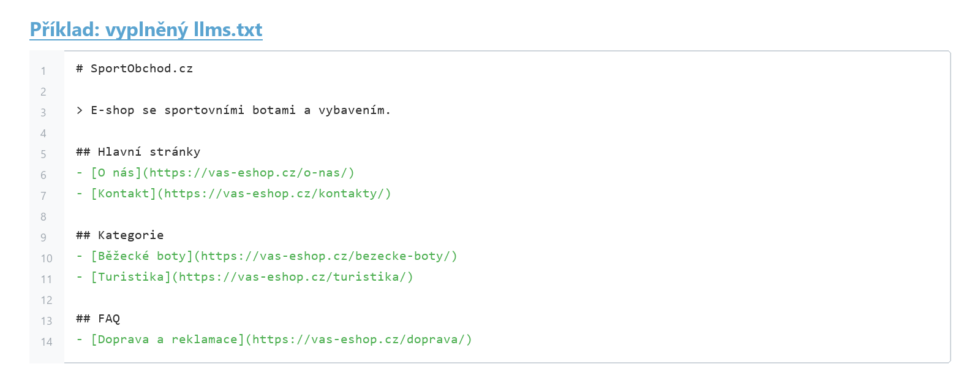The height and width of the screenshot is (380, 980).
Task: Click line number 14 in gutter
Action: coord(47,342)
